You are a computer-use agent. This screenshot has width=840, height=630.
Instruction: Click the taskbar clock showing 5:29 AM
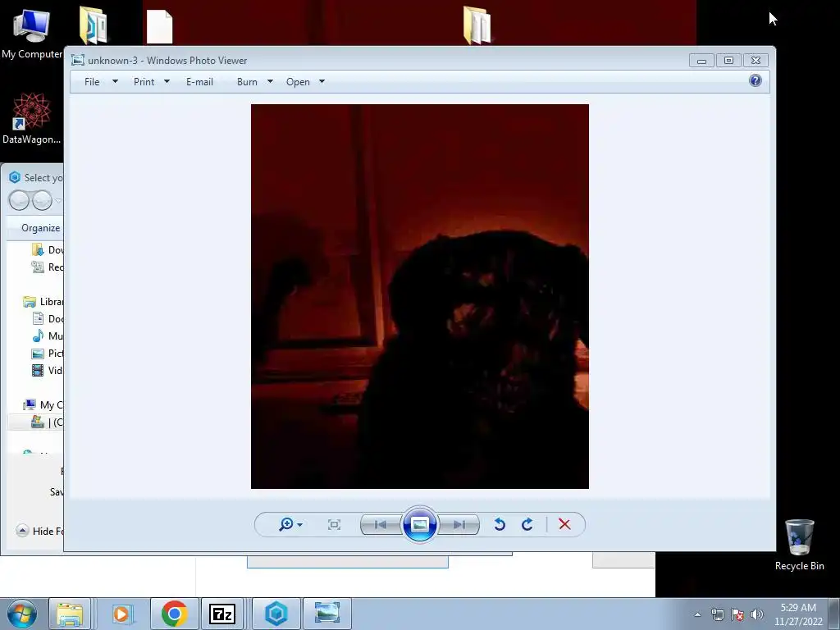tap(798, 614)
